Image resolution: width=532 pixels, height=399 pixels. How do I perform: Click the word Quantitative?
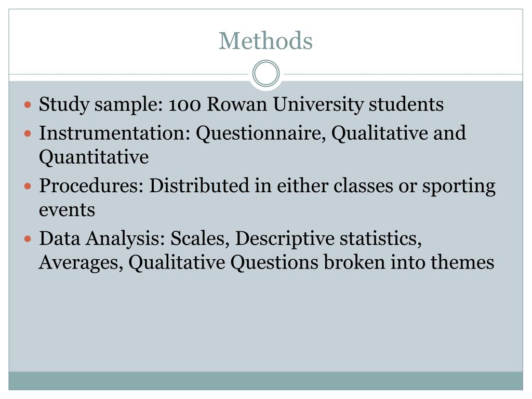(94, 157)
